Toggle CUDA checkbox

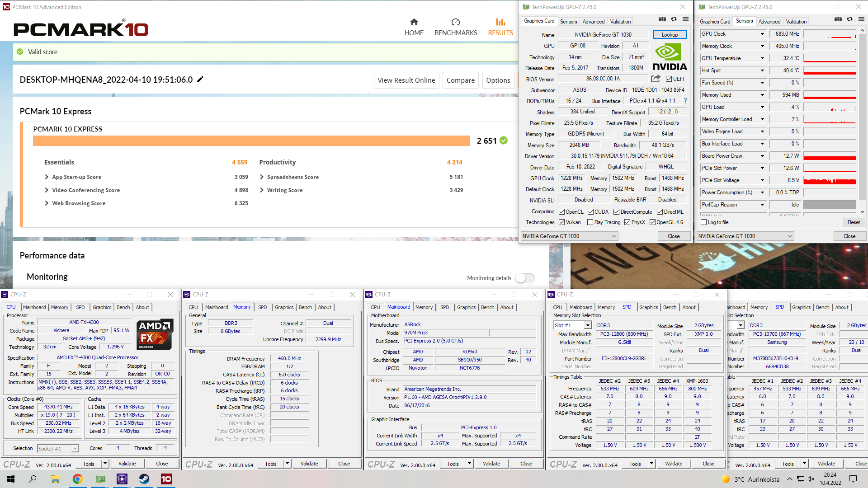[590, 212]
